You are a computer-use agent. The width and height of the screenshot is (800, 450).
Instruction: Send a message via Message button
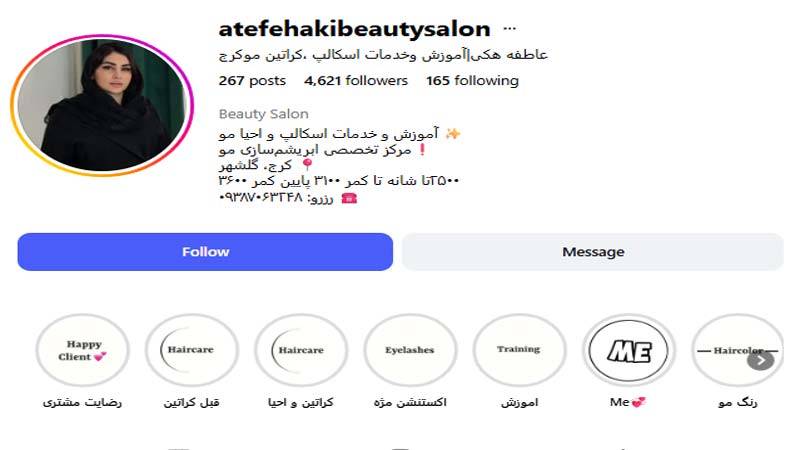tap(593, 252)
